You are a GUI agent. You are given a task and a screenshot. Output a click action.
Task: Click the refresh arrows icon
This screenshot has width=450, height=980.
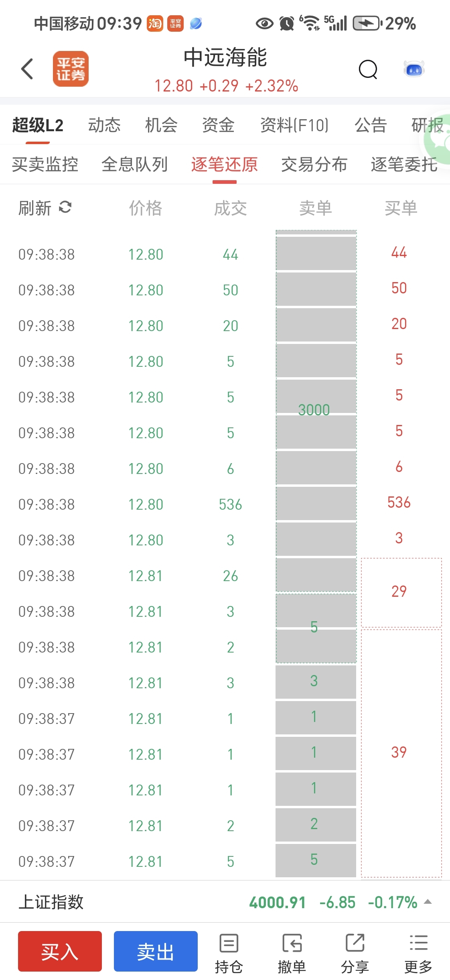pyautogui.click(x=65, y=207)
